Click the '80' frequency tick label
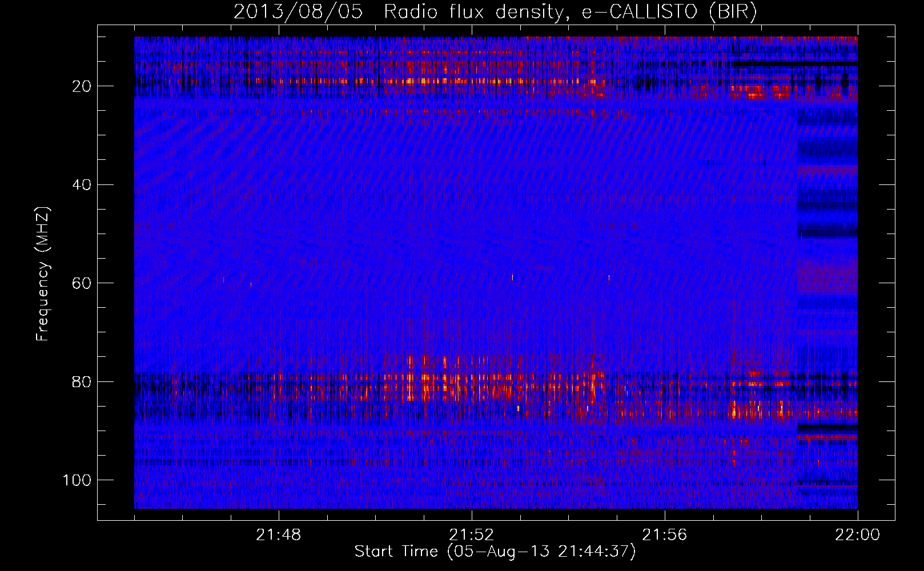Viewport: 924px width, 571px height. point(82,381)
